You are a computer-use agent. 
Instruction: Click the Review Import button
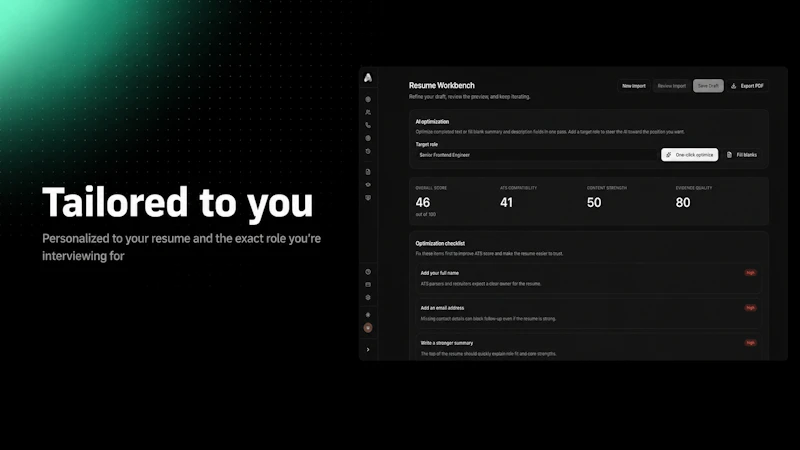(x=671, y=86)
